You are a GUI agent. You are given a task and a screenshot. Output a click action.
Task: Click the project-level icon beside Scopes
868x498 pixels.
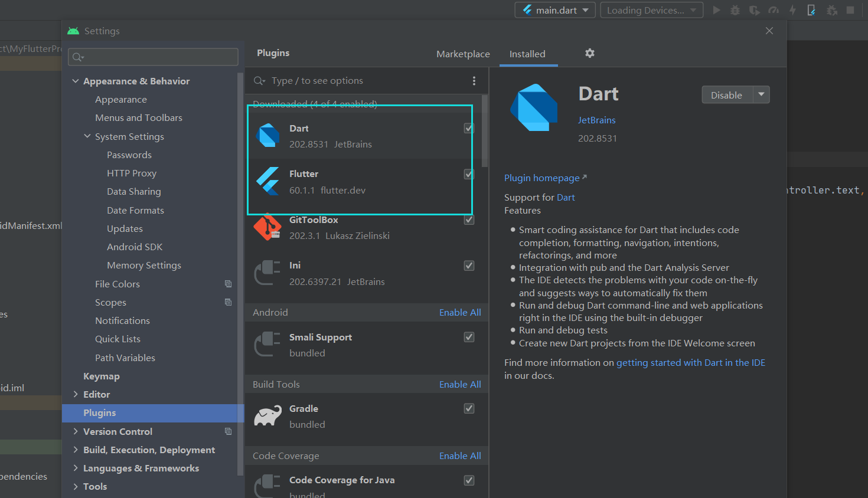tap(228, 302)
